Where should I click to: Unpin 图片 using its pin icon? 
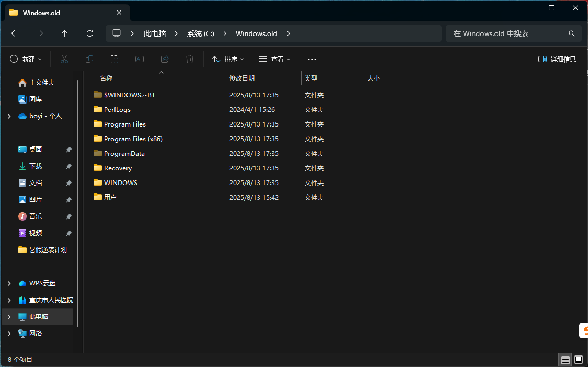pos(68,200)
